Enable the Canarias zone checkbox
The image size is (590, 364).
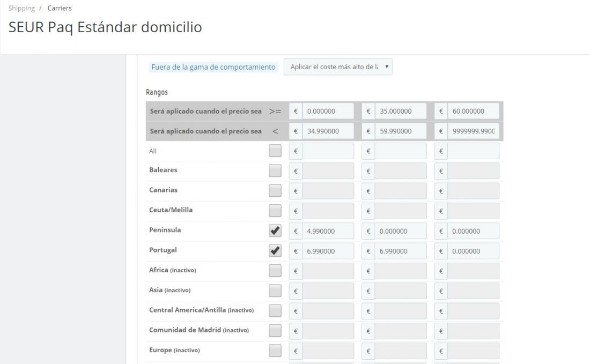pos(275,191)
